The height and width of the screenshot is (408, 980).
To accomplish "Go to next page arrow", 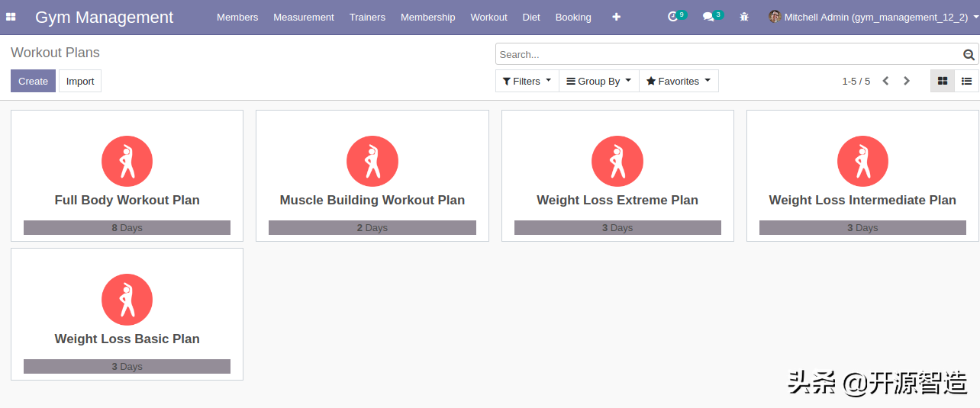I will pos(907,81).
